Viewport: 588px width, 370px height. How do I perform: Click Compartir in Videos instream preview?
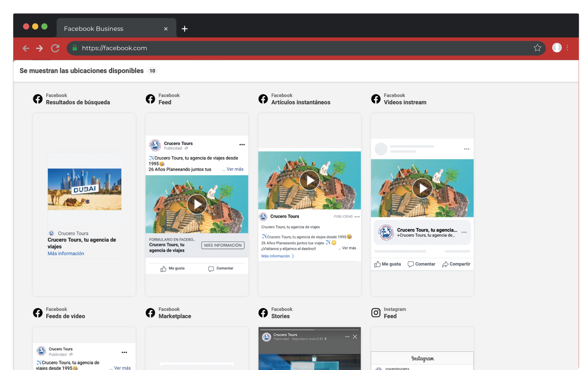[456, 264]
